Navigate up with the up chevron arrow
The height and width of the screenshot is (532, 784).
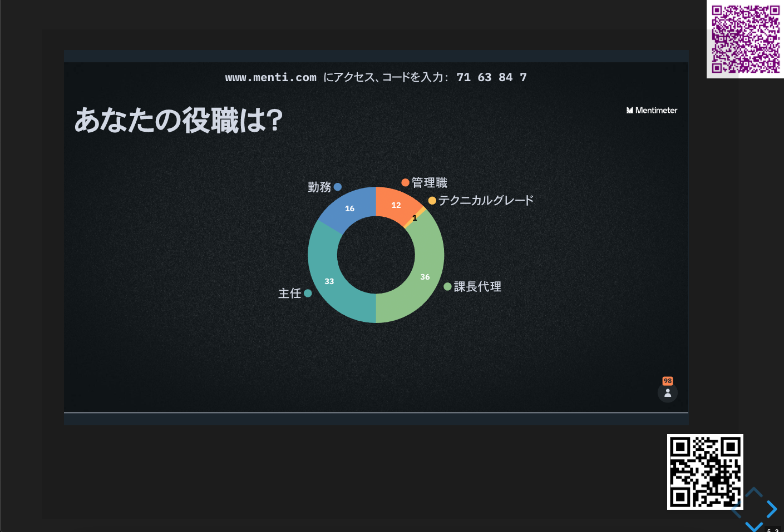click(754, 492)
